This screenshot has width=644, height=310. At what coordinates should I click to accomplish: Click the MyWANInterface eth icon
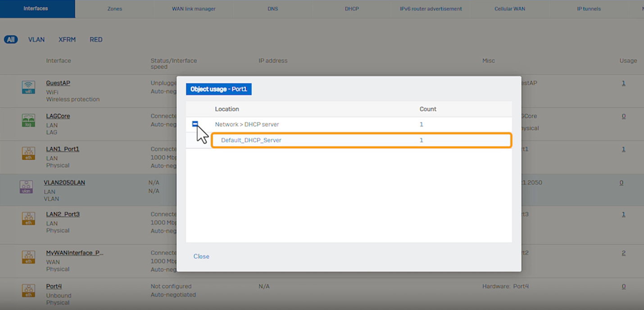(x=28, y=257)
